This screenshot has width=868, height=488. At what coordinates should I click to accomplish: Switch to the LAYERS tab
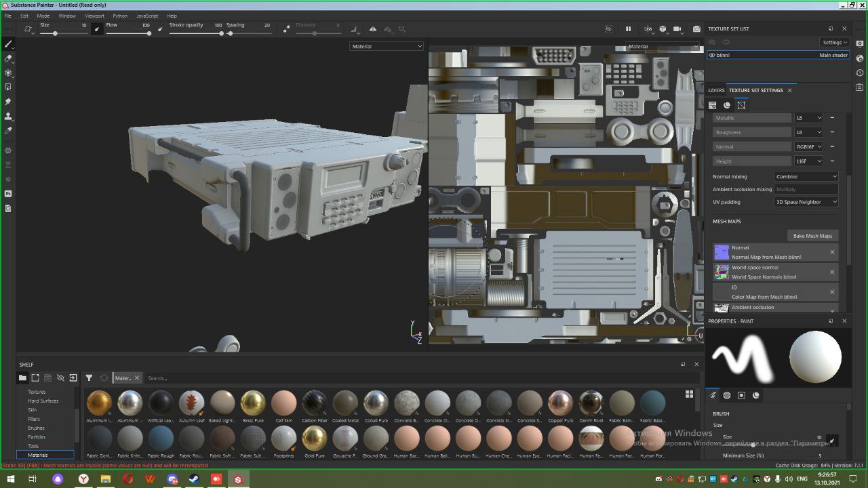(716, 90)
